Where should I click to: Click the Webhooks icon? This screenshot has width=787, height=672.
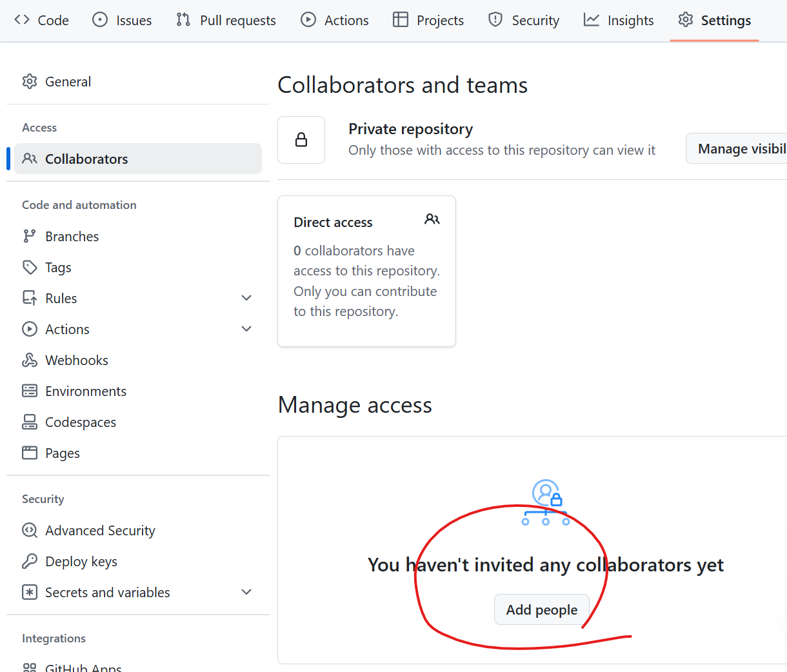[30, 360]
